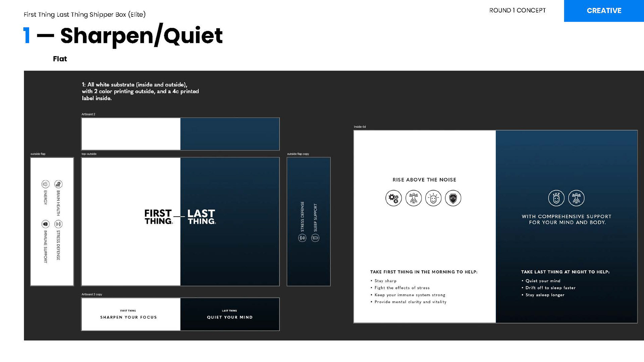Click the Sleep Support icon on blue flap copy
This screenshot has height=362, width=644.
(x=315, y=238)
